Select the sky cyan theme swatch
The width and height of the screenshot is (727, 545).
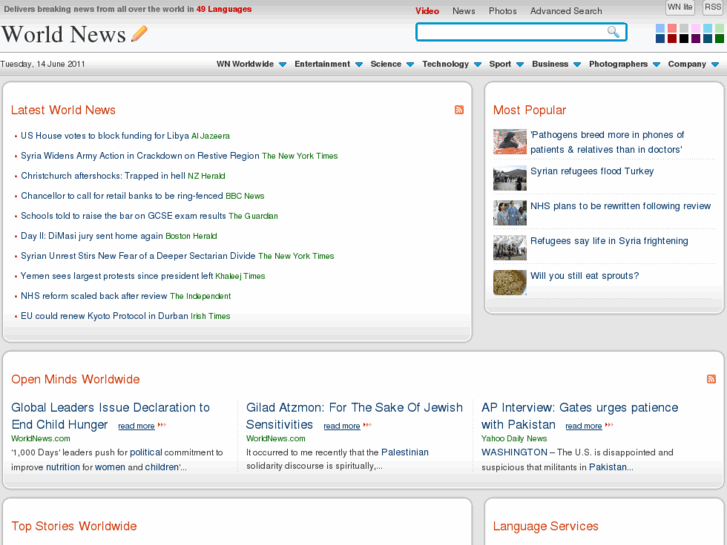[x=708, y=28]
